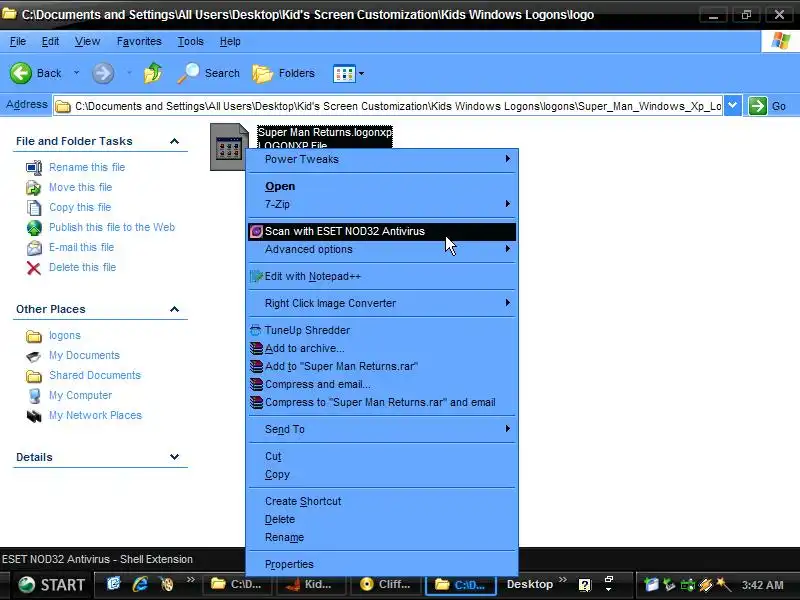Expand the Views dropdown arrow
Viewport: 800px width, 600px height.
coord(361,73)
